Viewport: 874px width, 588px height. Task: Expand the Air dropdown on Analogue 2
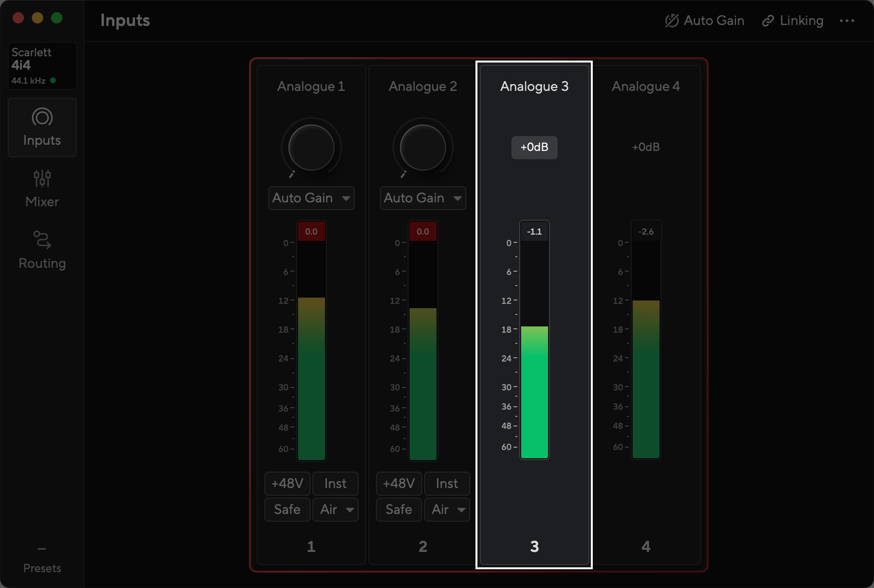(x=447, y=510)
